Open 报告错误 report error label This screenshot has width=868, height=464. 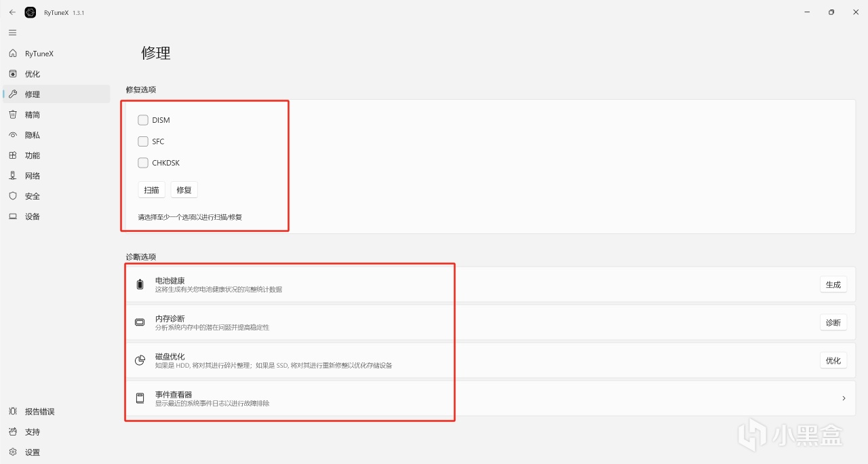40,412
